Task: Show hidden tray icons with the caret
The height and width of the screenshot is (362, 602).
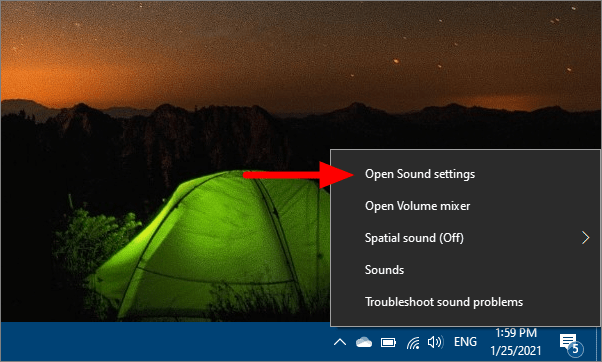Action: (x=340, y=342)
